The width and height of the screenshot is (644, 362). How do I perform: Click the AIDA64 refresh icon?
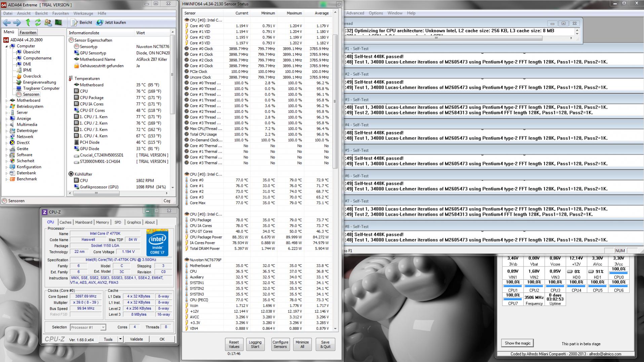[38, 23]
